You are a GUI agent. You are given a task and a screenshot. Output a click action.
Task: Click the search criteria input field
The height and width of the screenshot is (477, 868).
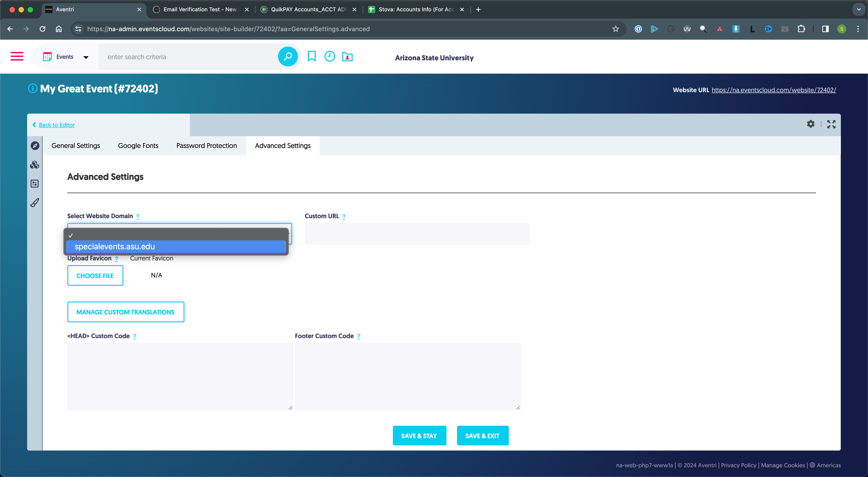pos(188,57)
